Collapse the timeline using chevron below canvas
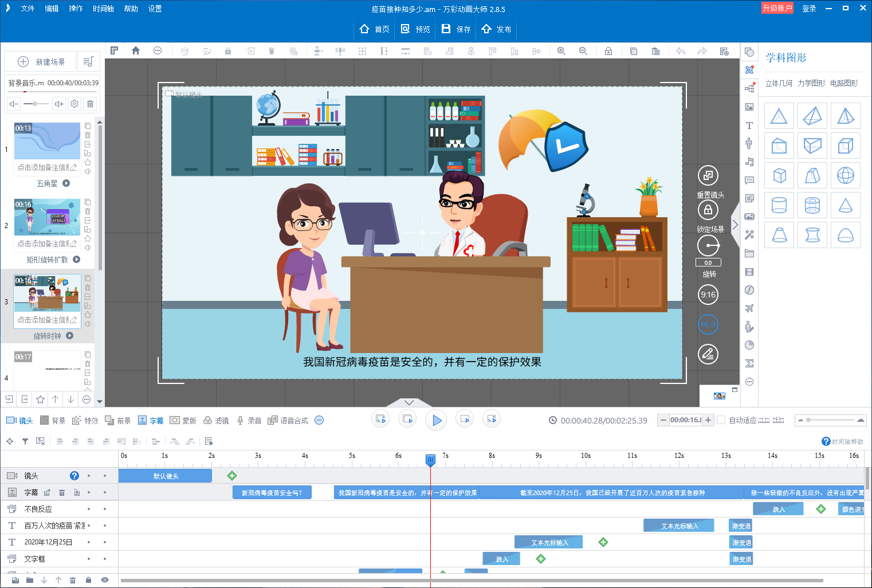Image resolution: width=872 pixels, height=588 pixels. [409, 402]
